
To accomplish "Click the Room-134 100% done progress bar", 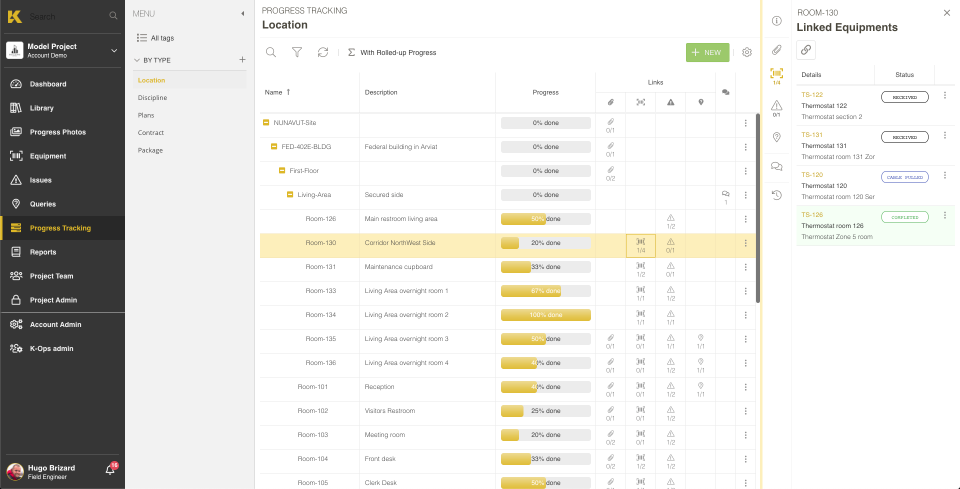I will pyautogui.click(x=546, y=315).
